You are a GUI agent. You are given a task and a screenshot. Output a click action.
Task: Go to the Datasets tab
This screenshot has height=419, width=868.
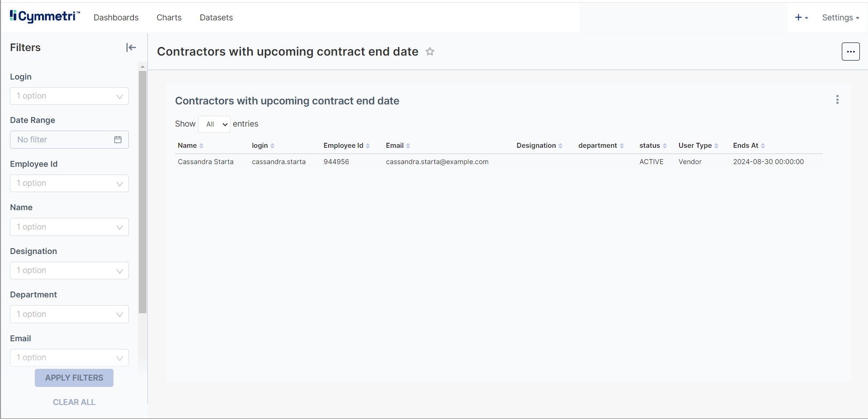[216, 18]
